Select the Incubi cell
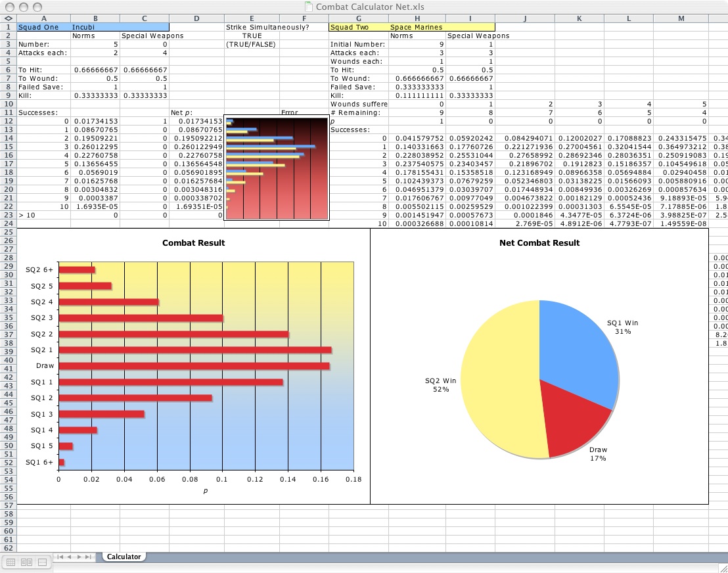Viewport: 728px width, 573px height. coord(95,27)
